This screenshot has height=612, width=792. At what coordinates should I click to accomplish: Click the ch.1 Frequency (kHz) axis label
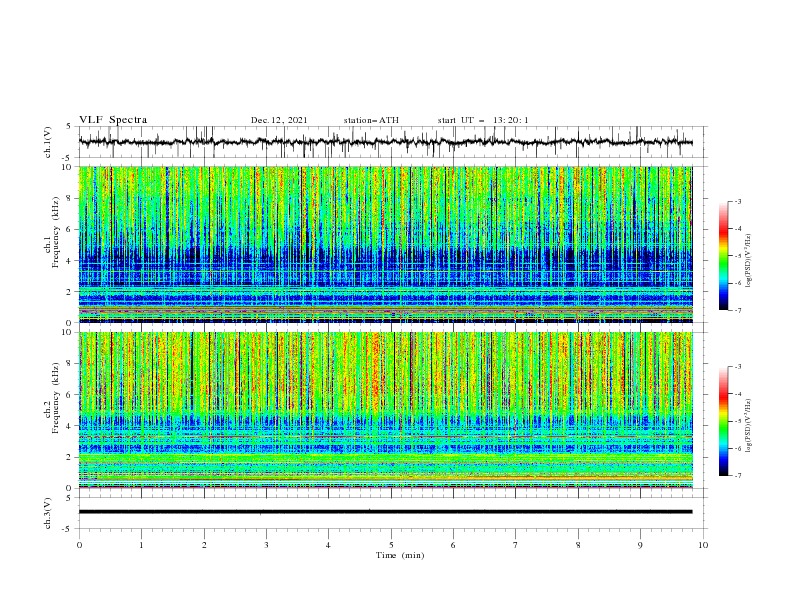tap(52, 232)
